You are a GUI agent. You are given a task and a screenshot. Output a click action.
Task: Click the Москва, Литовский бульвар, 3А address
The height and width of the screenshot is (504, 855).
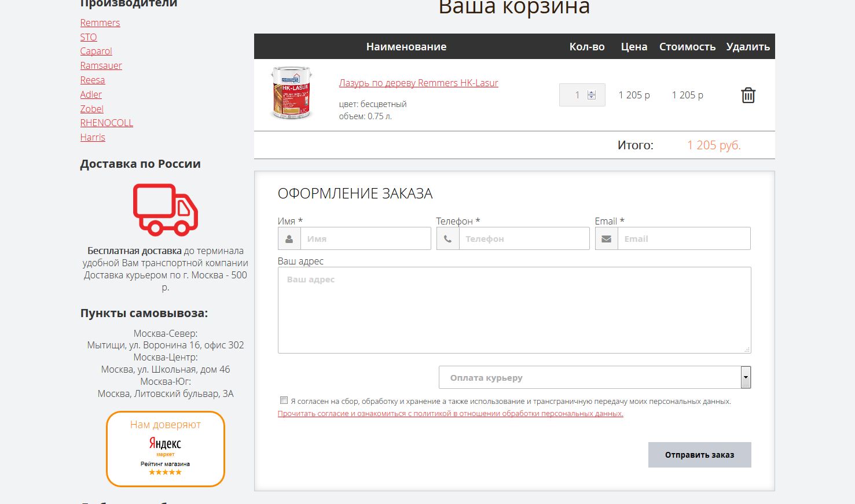click(166, 393)
